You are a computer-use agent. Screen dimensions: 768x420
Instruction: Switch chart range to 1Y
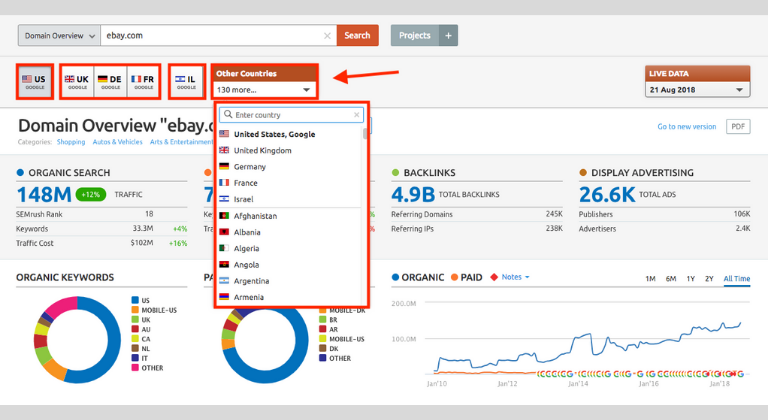pyautogui.click(x=692, y=278)
